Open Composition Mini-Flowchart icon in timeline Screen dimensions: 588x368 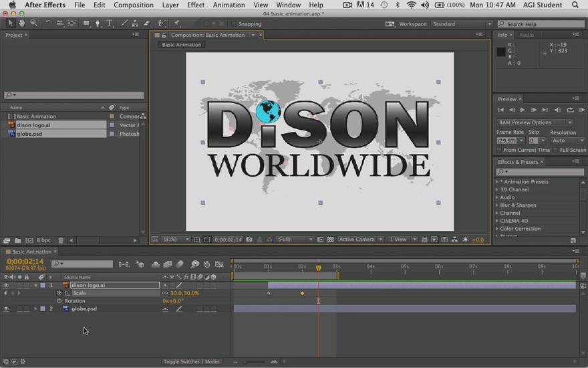124,264
